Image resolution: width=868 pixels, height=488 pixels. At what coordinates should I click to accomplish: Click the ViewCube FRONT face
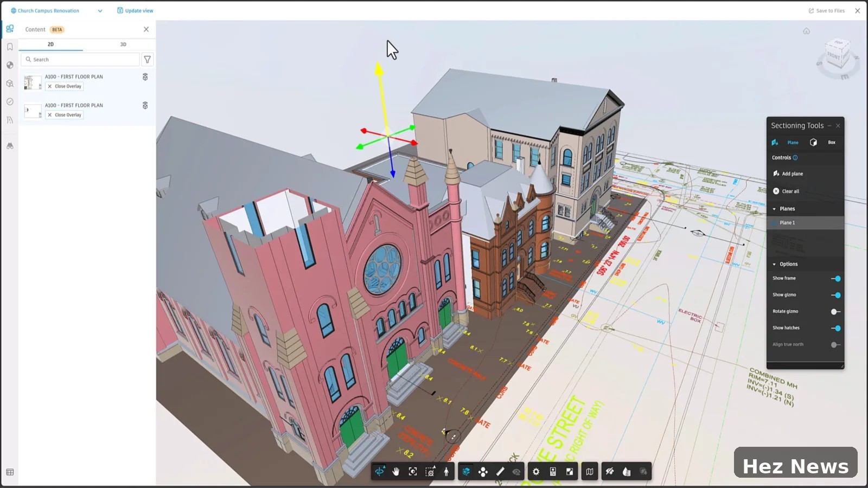click(834, 56)
